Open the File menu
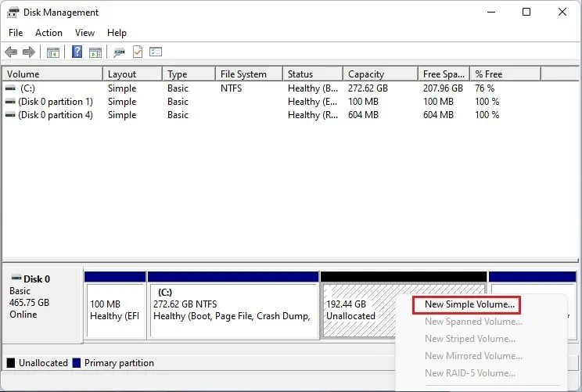Viewport: 582px width, 392px height. (16, 33)
